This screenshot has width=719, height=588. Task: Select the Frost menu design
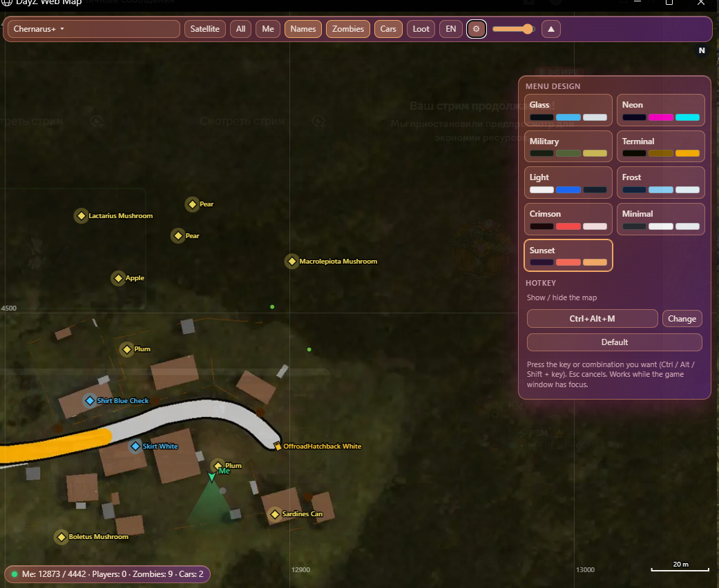[x=661, y=182]
